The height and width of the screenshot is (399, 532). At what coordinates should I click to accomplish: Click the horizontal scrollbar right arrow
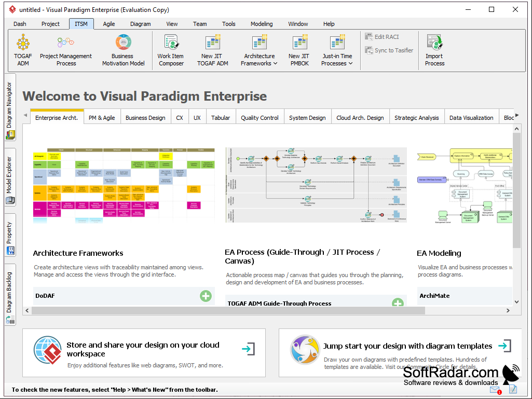pyautogui.click(x=508, y=310)
